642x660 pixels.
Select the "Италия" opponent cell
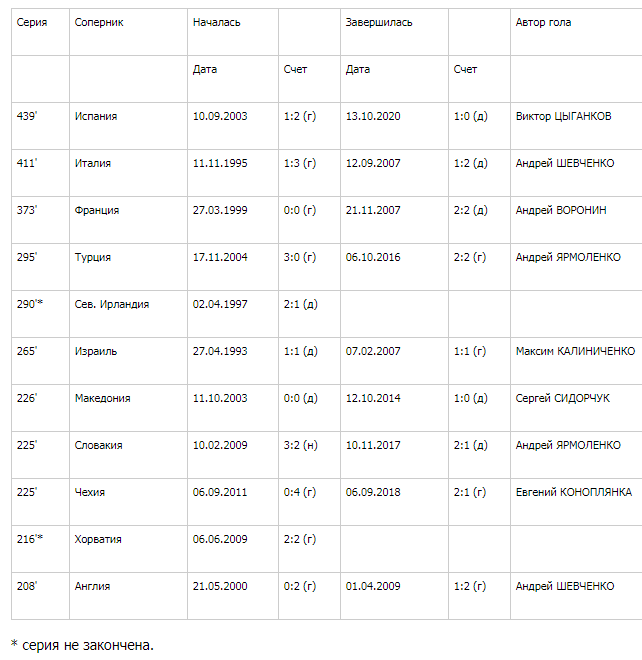coord(93,163)
